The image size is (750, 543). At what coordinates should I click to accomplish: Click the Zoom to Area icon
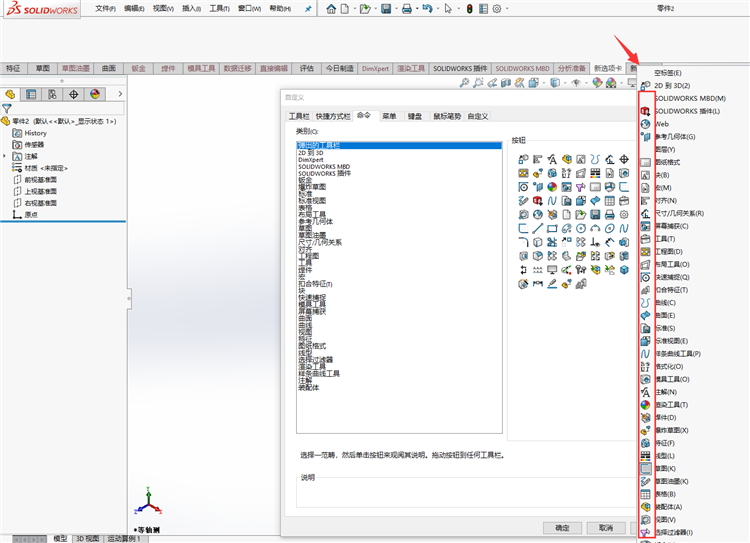(478, 83)
